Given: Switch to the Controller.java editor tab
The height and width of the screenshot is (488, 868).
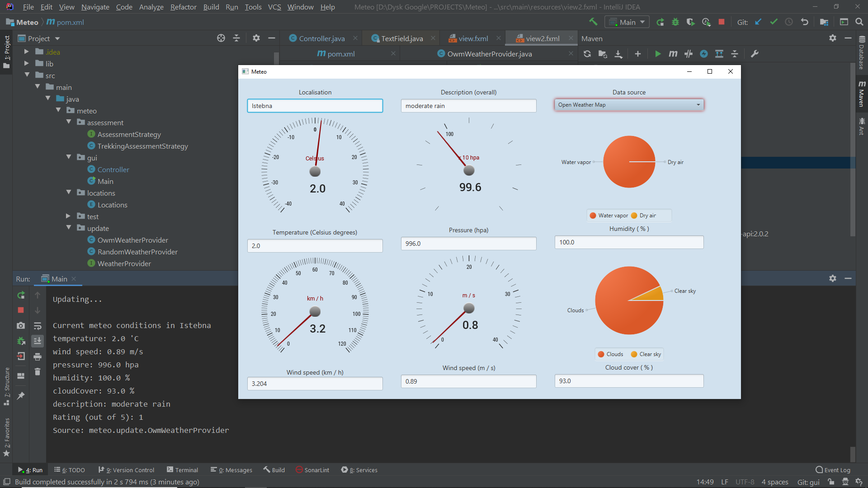Looking at the screenshot, I should tap(321, 38).
